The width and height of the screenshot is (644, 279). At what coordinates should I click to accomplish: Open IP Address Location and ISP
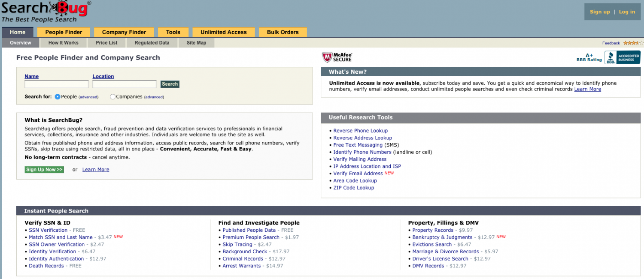[367, 166]
